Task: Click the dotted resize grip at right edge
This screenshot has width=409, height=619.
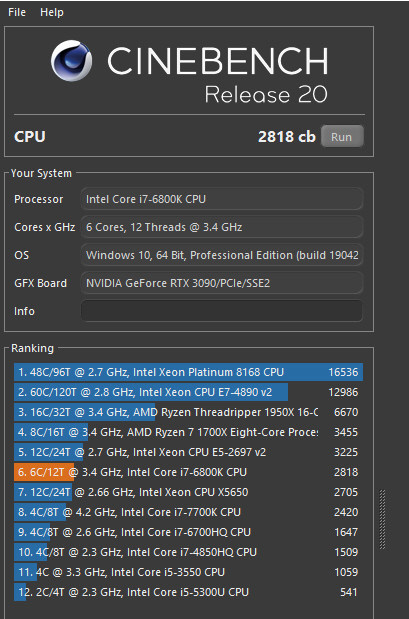Action: pos(382,519)
